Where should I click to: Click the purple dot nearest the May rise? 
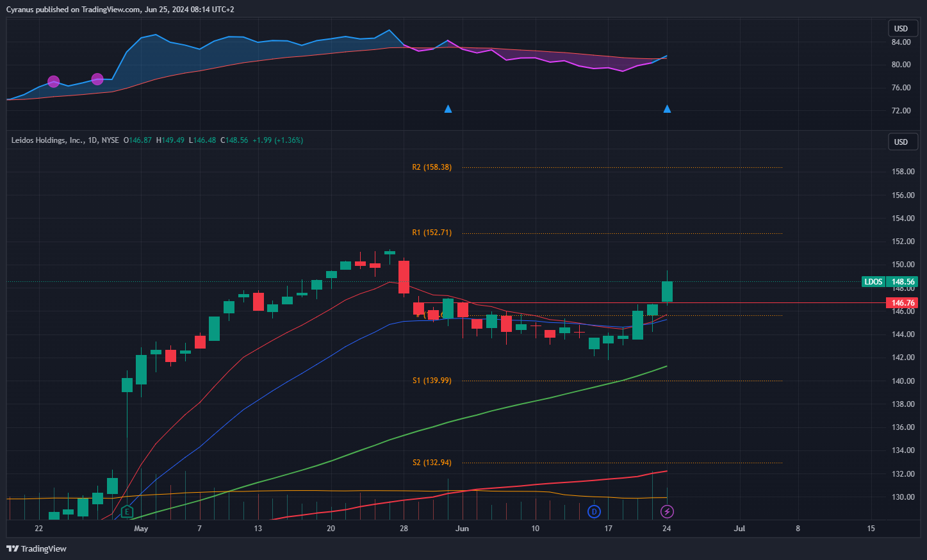97,79
